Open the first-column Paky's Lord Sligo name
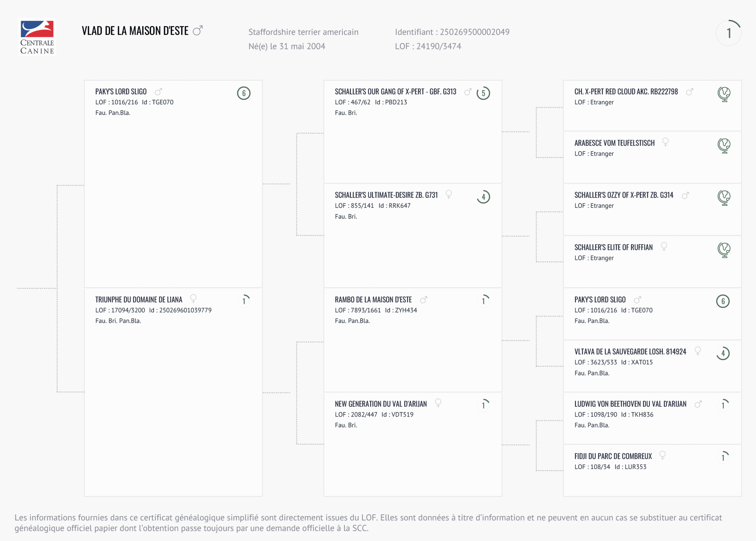This screenshot has width=756, height=541. (x=121, y=91)
